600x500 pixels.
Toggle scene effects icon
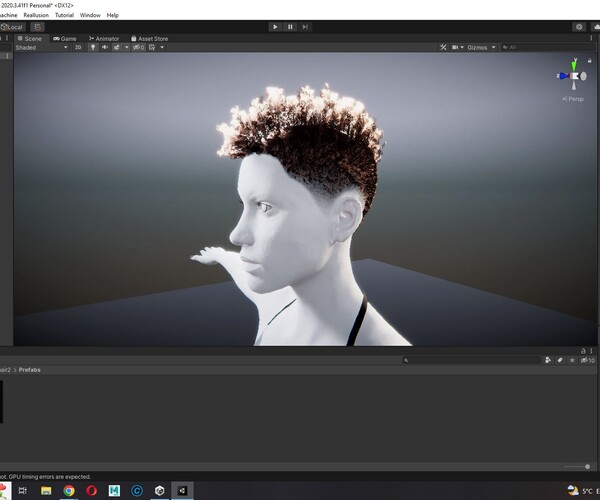[x=116, y=47]
